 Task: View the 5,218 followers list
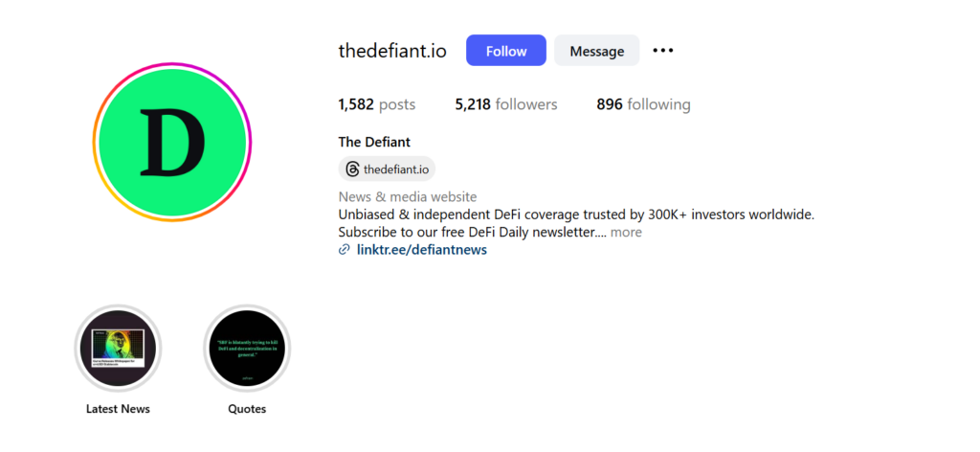click(506, 104)
